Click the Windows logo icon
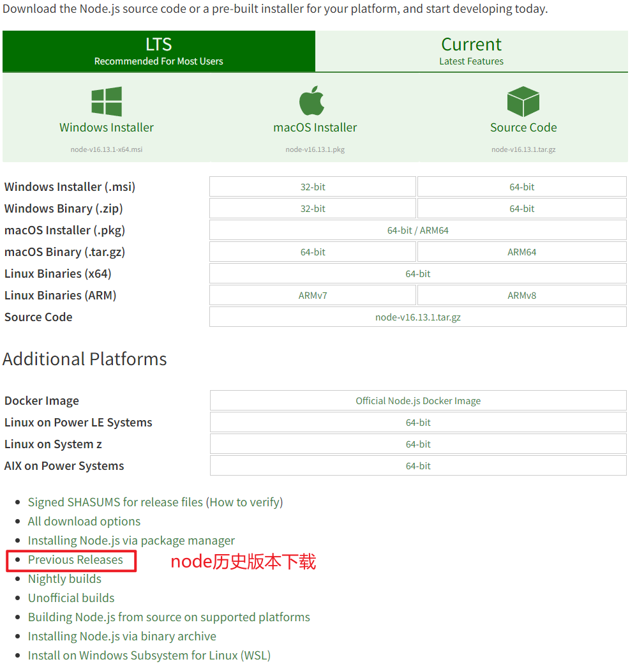Screen dimensions: 644x671 [107, 102]
